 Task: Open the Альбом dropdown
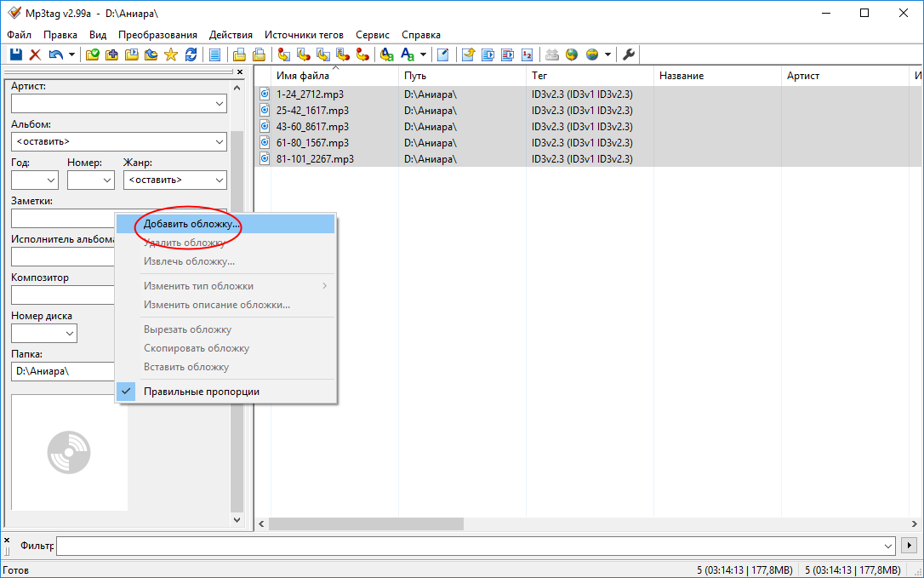click(220, 141)
